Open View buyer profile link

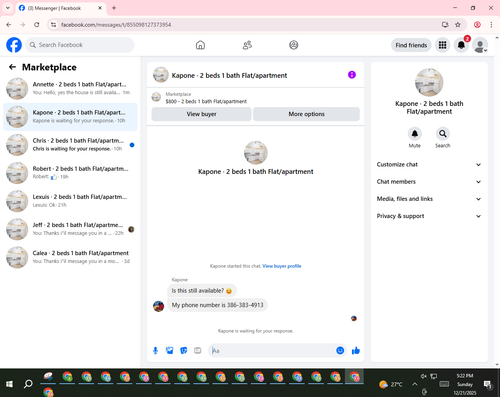282,266
